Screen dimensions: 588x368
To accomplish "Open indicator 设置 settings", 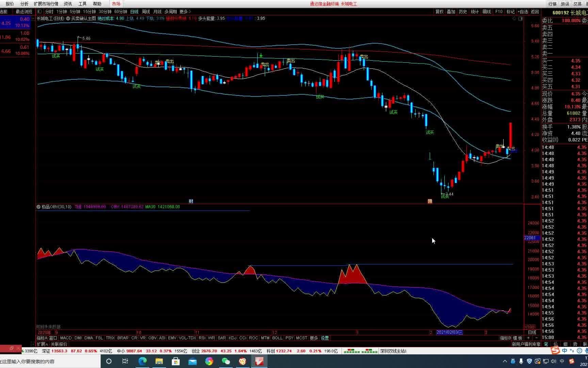I will coord(325,338).
